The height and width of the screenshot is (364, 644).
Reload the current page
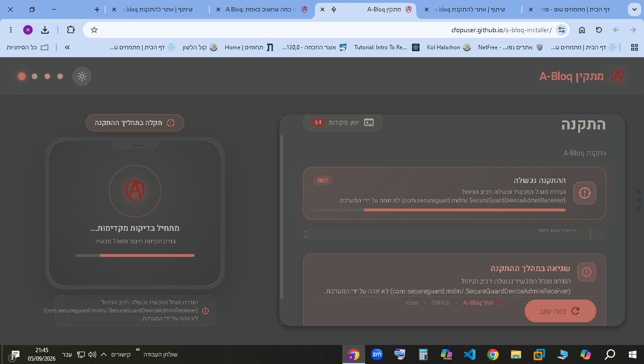(x=599, y=30)
